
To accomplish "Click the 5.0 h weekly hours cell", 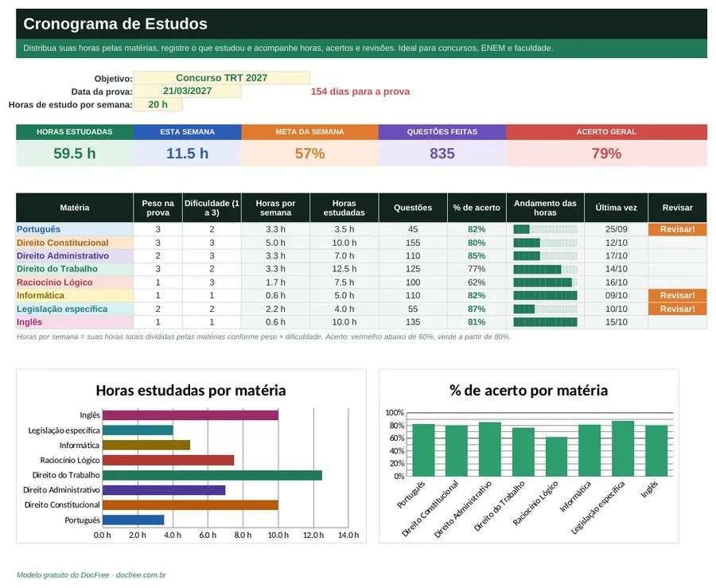I will pos(276,243).
